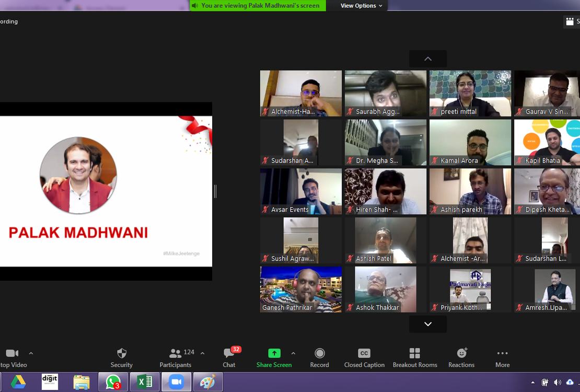Select preeti mittal's video tile
Image resolution: width=580 pixels, height=392 pixels.
coord(470,93)
